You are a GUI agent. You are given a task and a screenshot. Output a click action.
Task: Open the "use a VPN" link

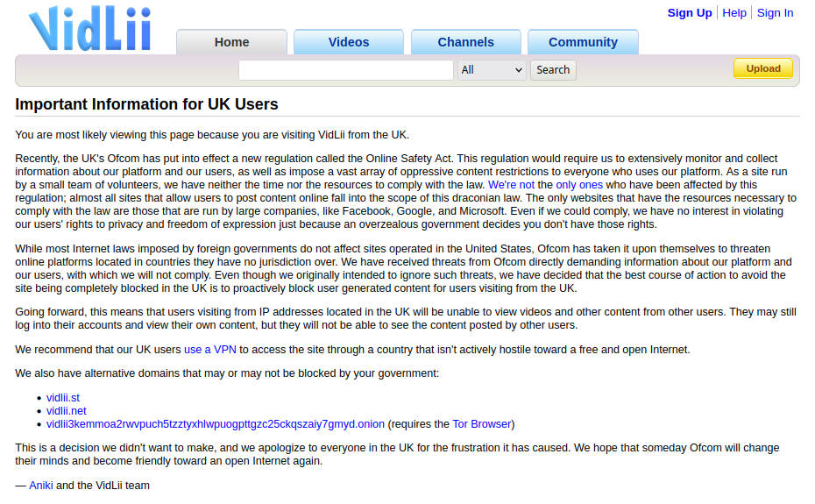click(x=210, y=349)
